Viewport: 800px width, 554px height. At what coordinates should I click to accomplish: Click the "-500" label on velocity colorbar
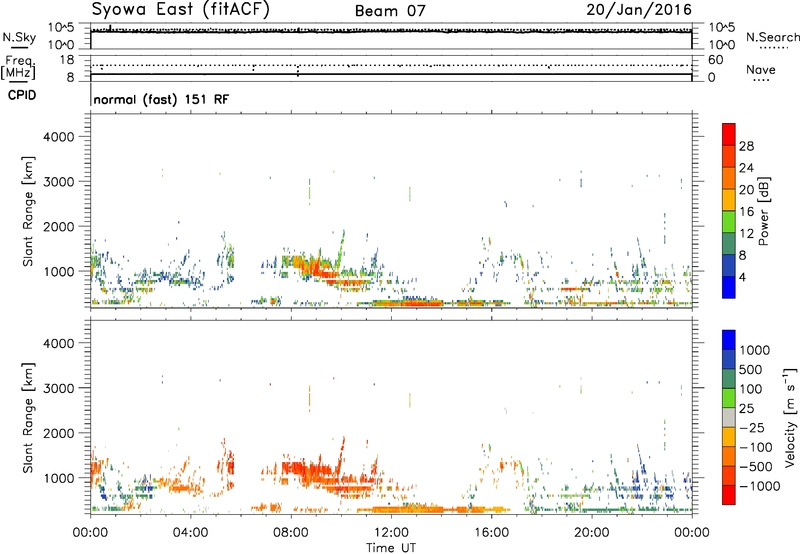tap(756, 467)
